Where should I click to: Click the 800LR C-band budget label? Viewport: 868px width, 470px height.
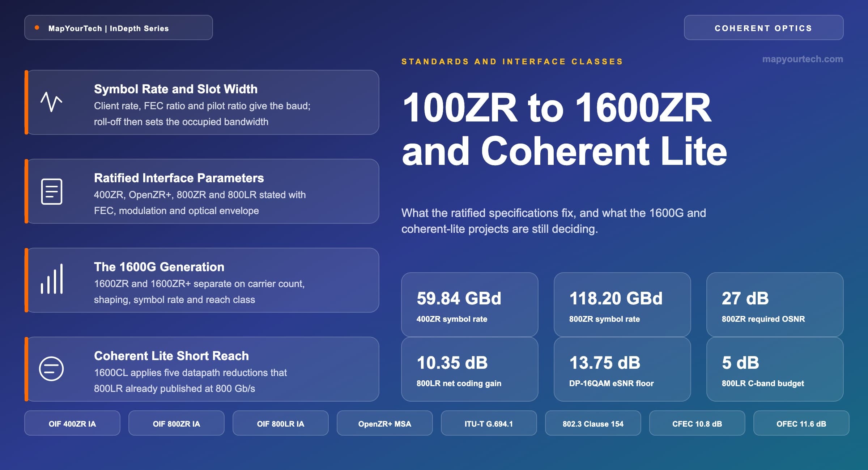[x=763, y=383]
